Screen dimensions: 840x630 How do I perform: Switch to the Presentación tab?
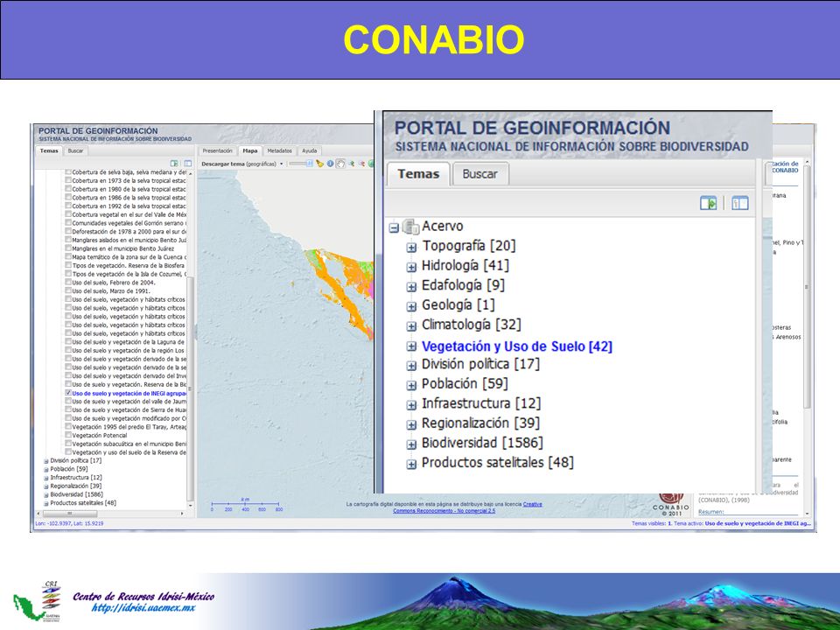218,151
